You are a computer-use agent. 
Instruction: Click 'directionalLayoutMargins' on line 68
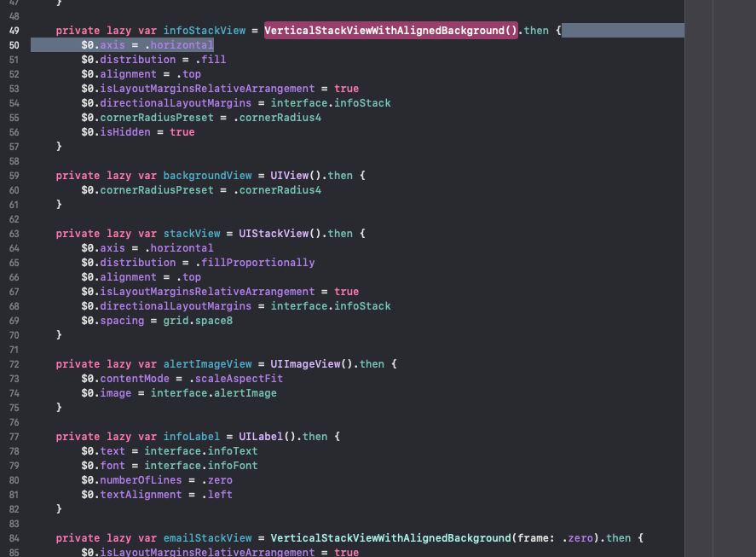176,305
